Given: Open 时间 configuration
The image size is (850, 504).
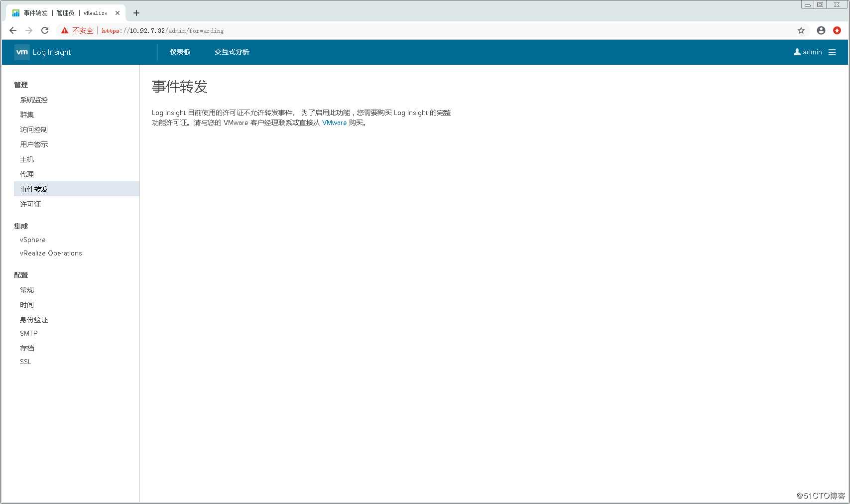Looking at the screenshot, I should (27, 305).
